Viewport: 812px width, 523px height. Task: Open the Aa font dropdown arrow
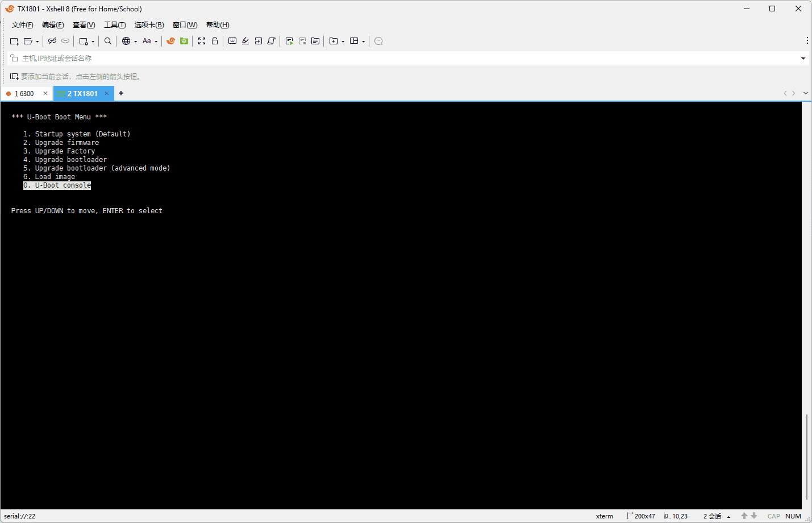click(x=156, y=41)
